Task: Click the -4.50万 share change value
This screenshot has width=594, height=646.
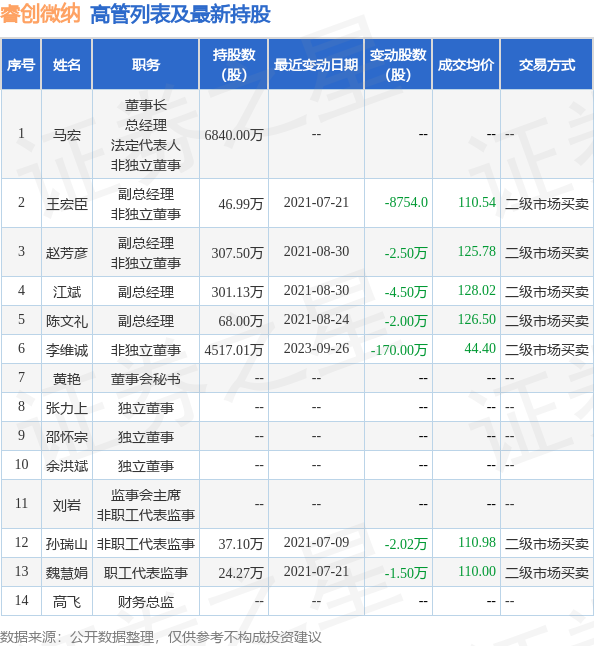Action: [406, 292]
